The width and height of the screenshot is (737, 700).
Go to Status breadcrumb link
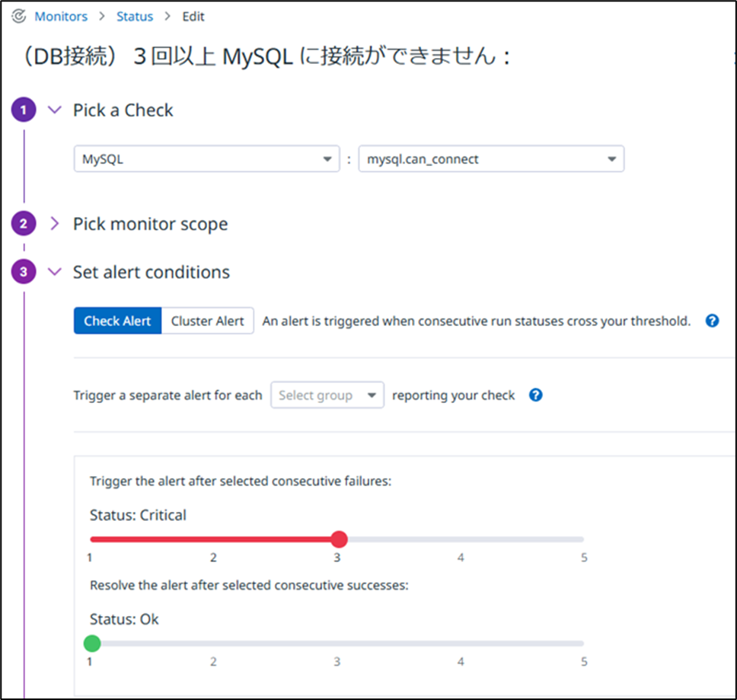click(135, 17)
